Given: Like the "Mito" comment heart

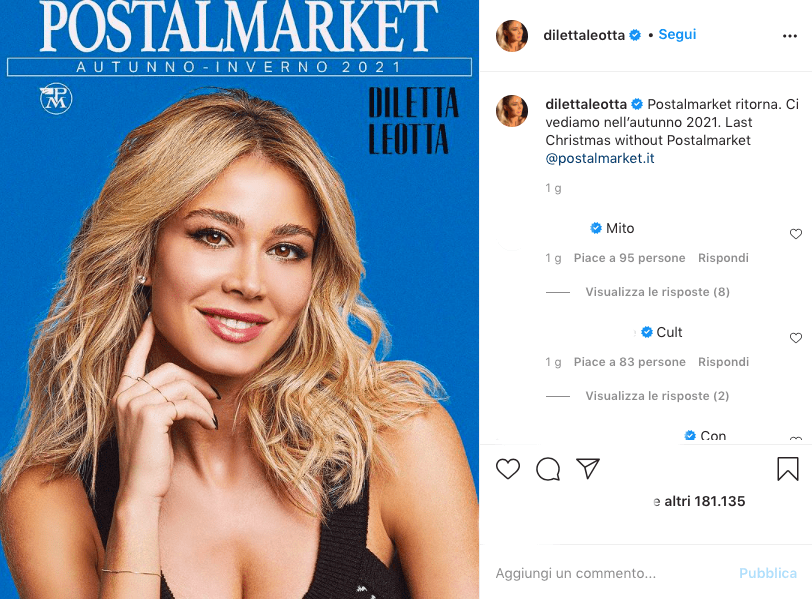Looking at the screenshot, I should [x=796, y=234].
